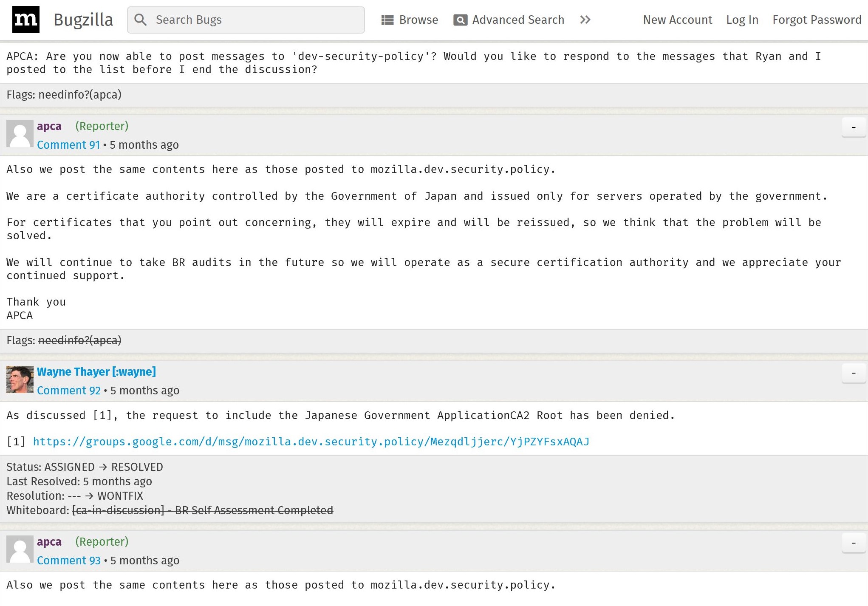
Task: Click Wayne Thayer's profile photo
Action: point(20,379)
